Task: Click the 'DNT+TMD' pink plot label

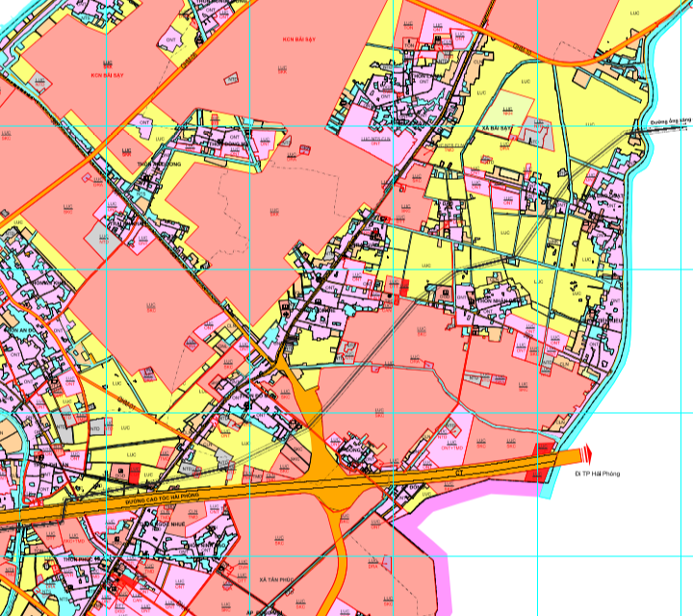Action: [450, 448]
